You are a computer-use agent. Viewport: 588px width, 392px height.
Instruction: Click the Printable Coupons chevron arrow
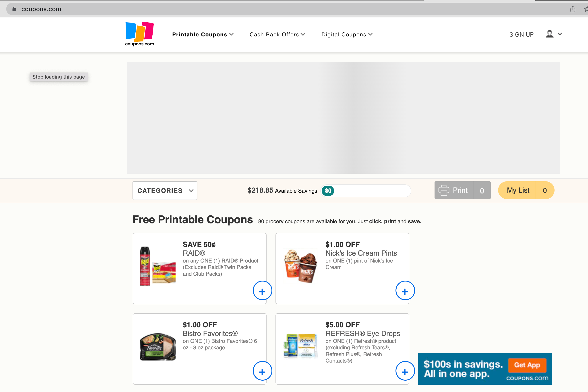(x=231, y=34)
